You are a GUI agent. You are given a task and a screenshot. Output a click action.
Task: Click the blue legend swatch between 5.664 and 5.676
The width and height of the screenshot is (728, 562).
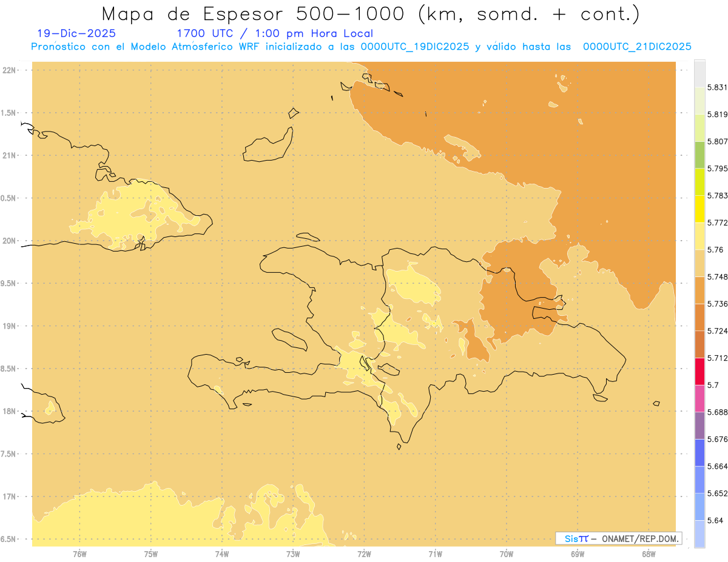(699, 452)
